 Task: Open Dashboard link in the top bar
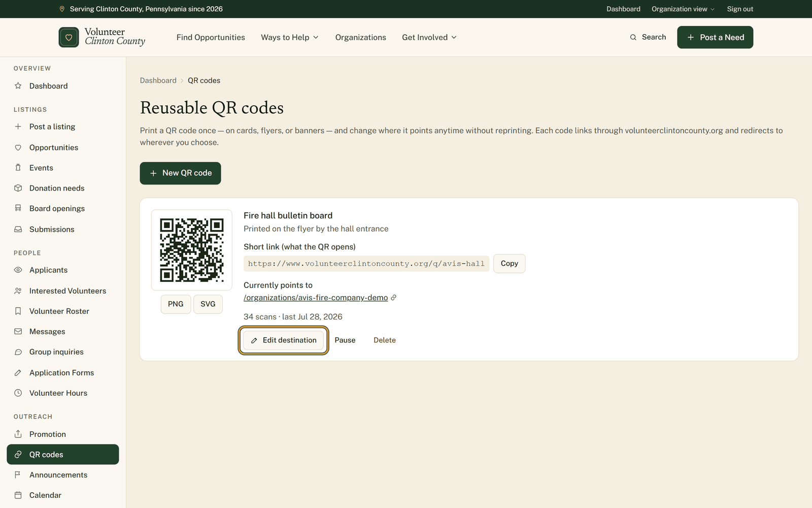tap(623, 9)
